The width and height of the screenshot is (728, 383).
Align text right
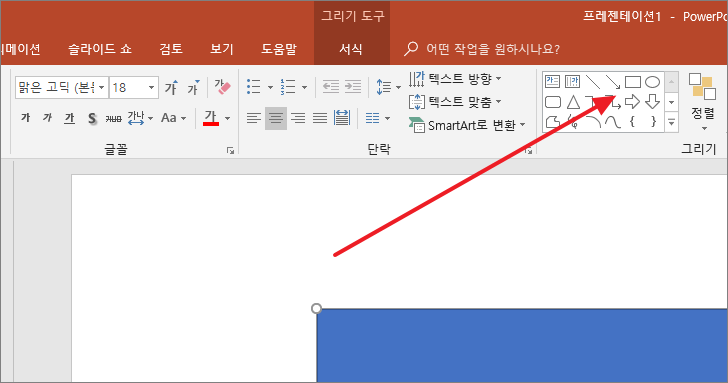[x=298, y=118]
